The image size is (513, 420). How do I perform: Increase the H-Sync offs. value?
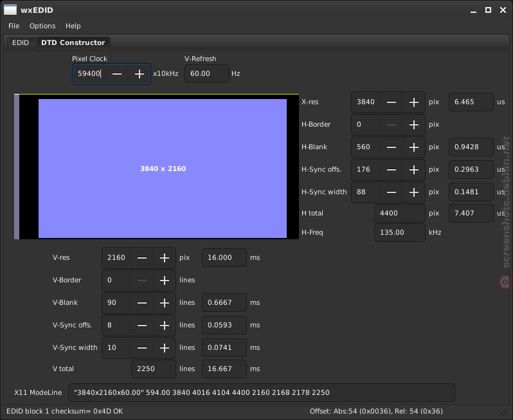tap(414, 170)
